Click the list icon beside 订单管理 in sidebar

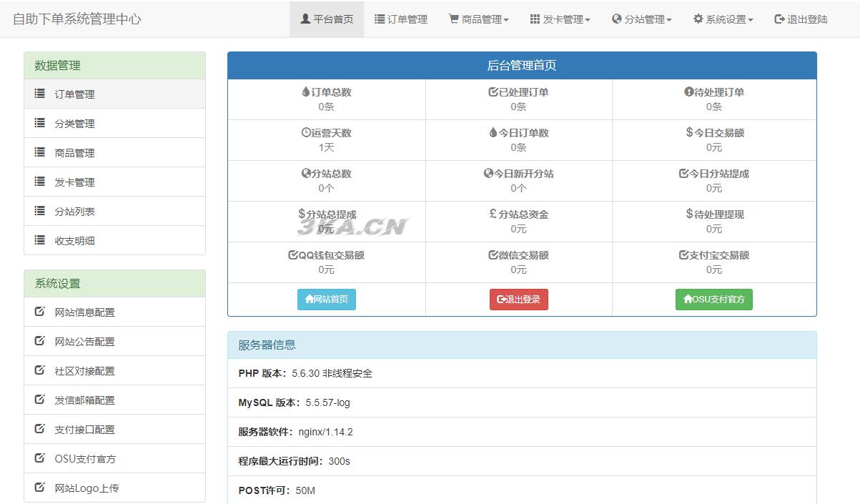[40, 94]
